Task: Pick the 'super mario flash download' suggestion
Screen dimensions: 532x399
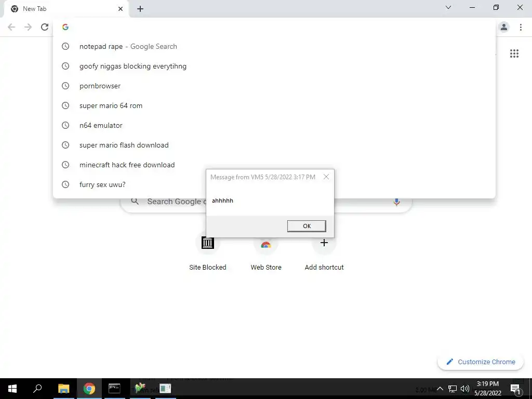Action: (274, 145)
